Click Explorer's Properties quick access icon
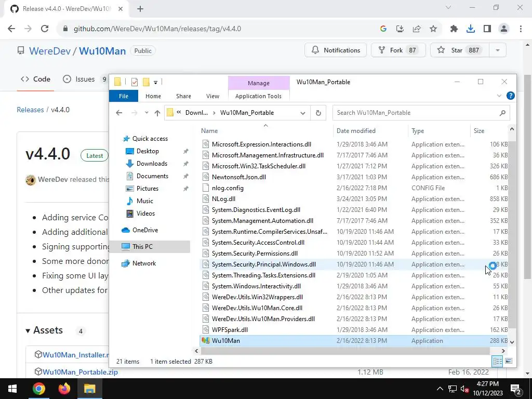This screenshot has height=399, width=532. pyautogui.click(x=135, y=82)
